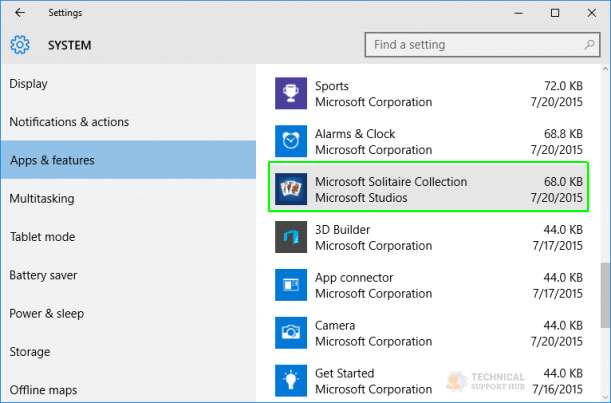Select the Camera app name
The height and width of the screenshot is (403, 611).
(335, 325)
